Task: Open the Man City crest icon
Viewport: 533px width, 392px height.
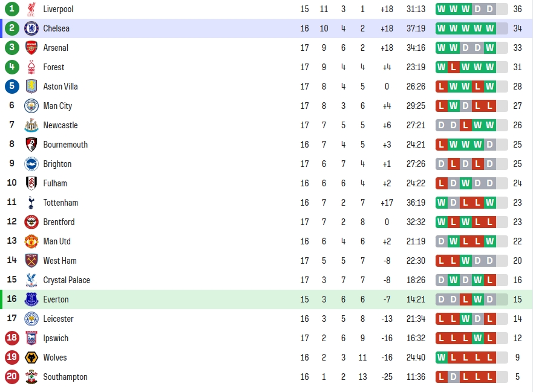Action: [31, 106]
